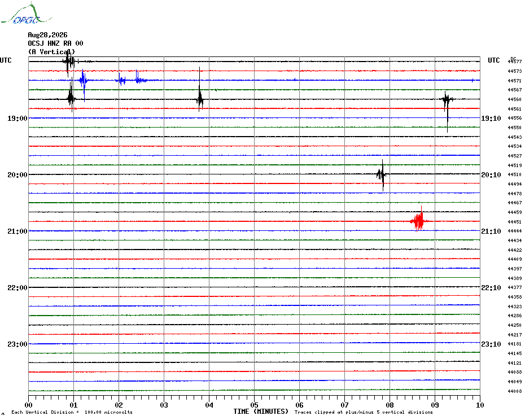
Task: Click the 23:10 right-hand time label
Action: (x=491, y=344)
